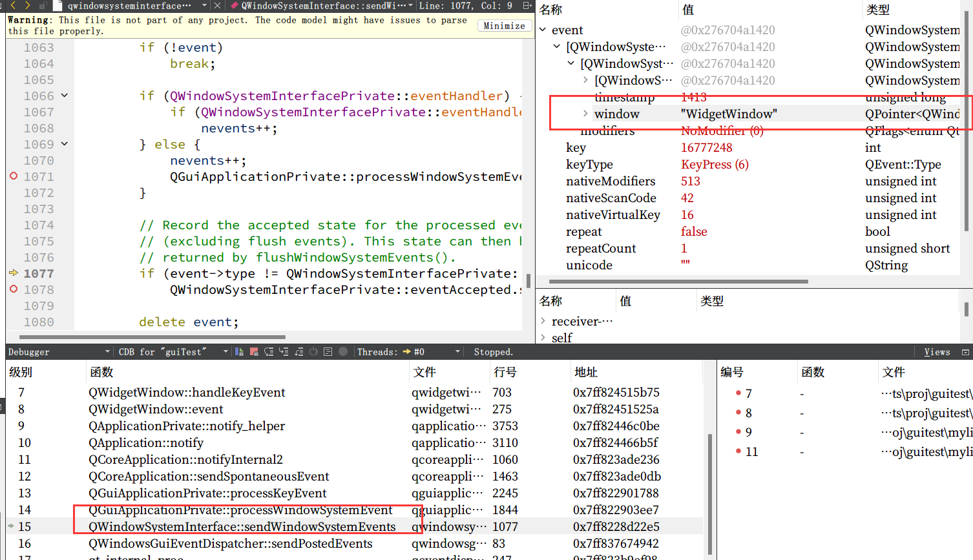
Task: Click the 地址 column header in stack view
Action: coord(585,372)
